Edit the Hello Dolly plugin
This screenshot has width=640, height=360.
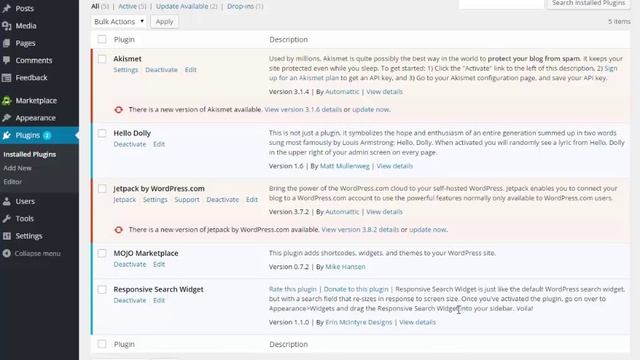159,144
